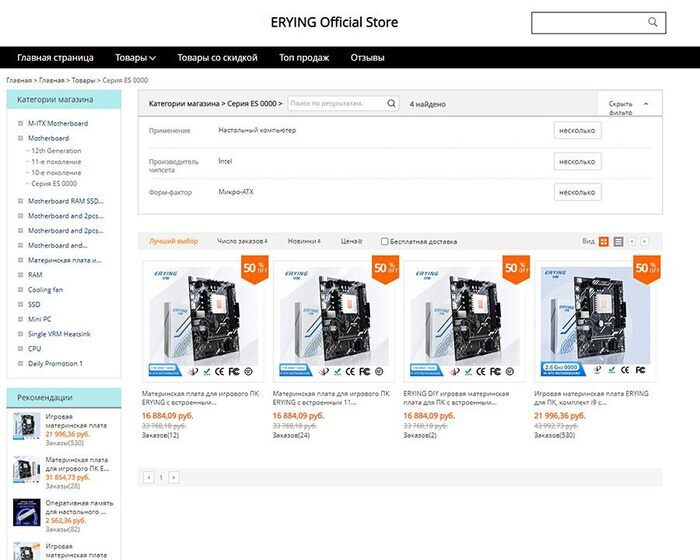The height and width of the screenshot is (560, 700).
Task: Sort by Цена
Action: (x=351, y=241)
